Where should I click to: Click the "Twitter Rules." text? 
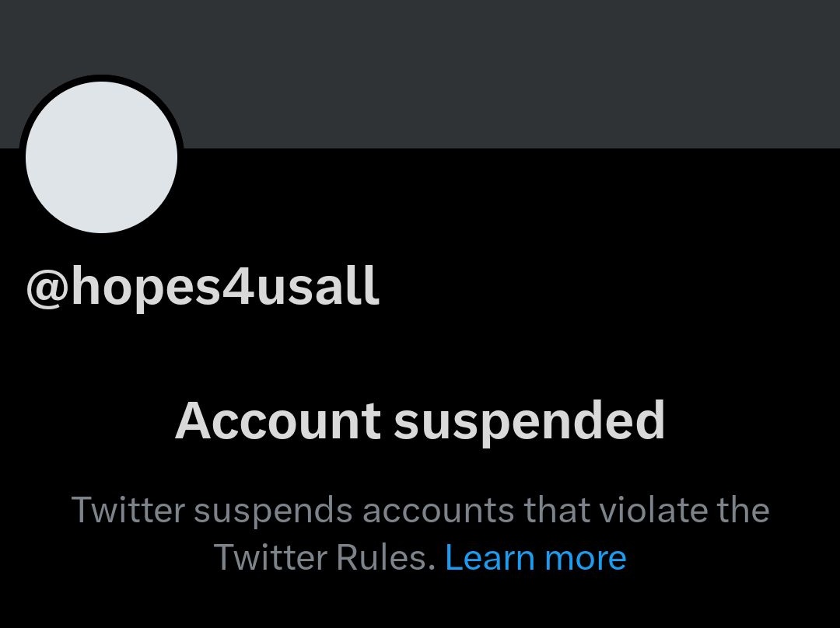324,558
